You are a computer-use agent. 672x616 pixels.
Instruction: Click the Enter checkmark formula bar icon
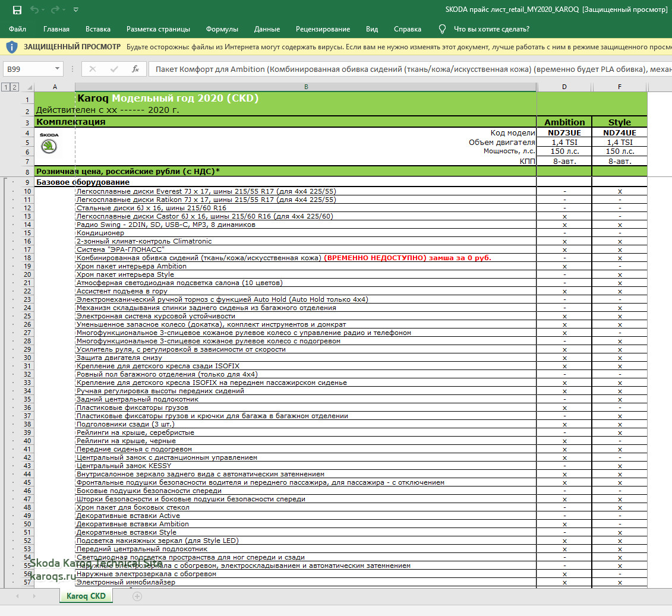click(x=114, y=69)
